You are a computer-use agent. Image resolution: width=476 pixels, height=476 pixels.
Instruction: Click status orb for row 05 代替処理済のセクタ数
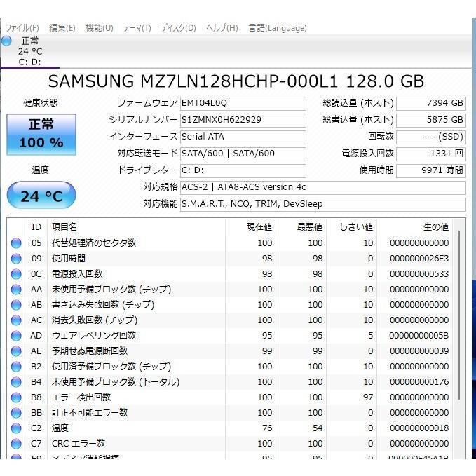[x=16, y=243]
